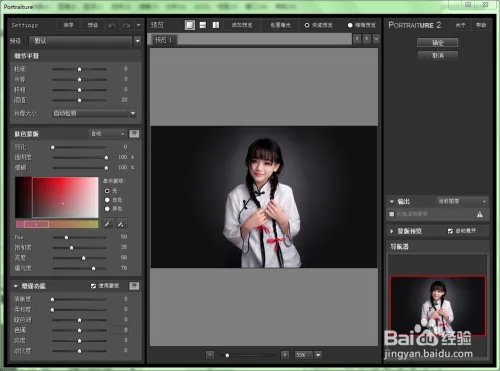Adjust the latitude slider valued 76
The width and height of the screenshot is (500, 371).
[79, 268]
